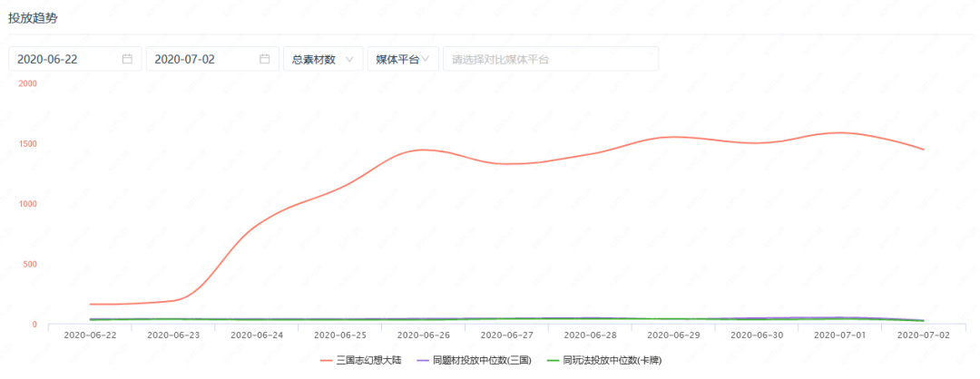Click x-axis label 2020-06-23
Viewport: 980px width, 379px height.
tap(173, 335)
